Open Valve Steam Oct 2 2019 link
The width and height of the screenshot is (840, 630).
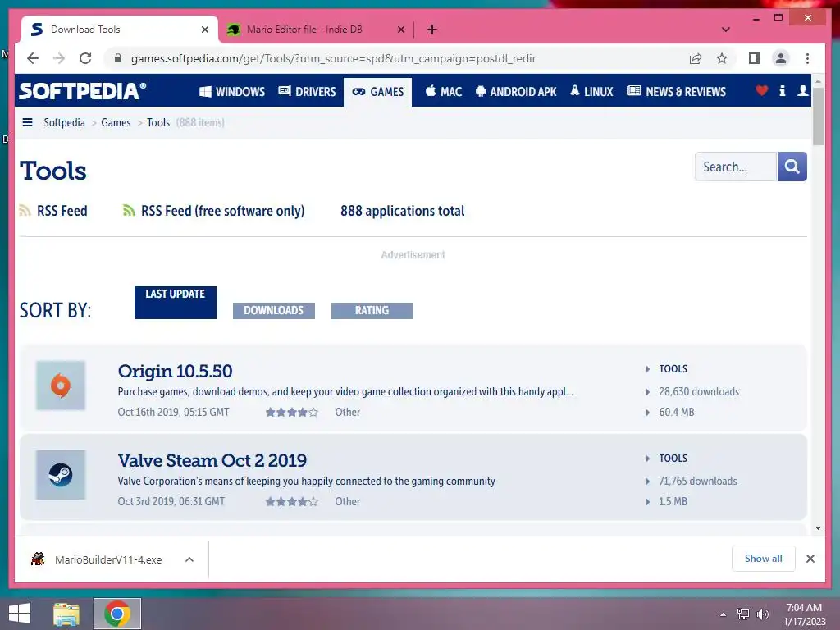[x=212, y=461]
